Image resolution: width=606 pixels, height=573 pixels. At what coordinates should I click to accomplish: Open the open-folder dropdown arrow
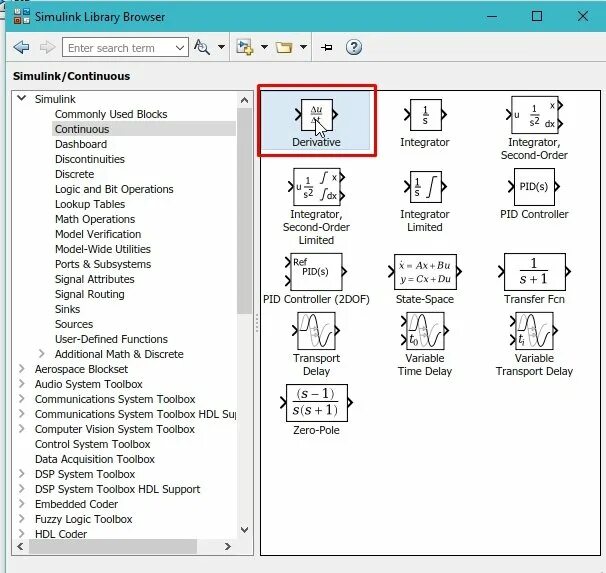(x=304, y=47)
